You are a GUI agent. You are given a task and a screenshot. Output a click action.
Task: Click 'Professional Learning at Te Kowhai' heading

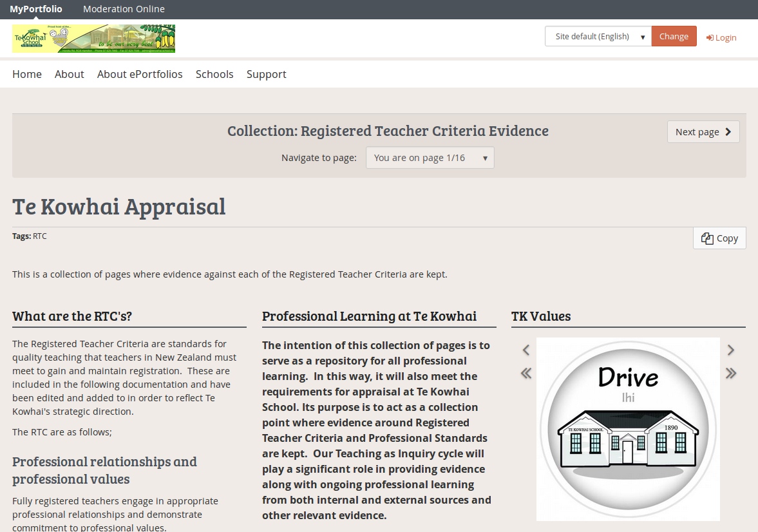pyautogui.click(x=369, y=316)
